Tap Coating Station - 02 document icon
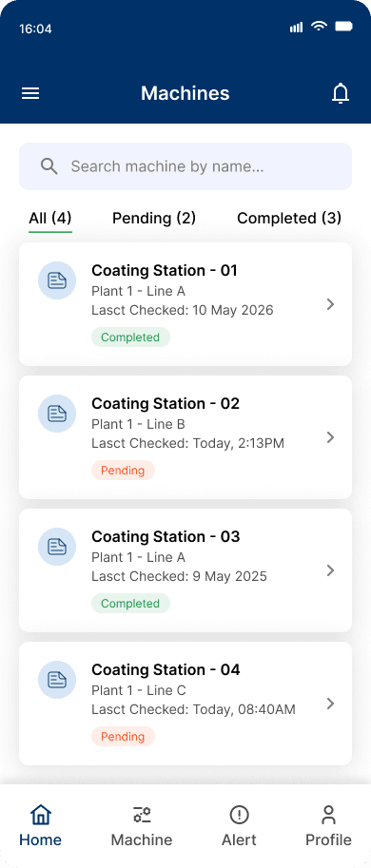This screenshot has height=868, width=371. 57,414
